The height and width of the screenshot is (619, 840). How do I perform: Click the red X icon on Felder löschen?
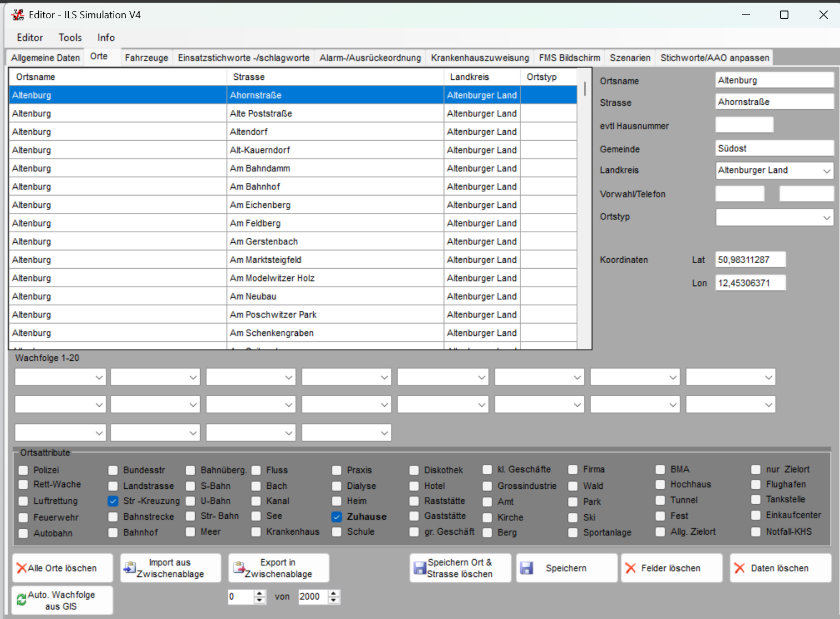click(x=630, y=567)
